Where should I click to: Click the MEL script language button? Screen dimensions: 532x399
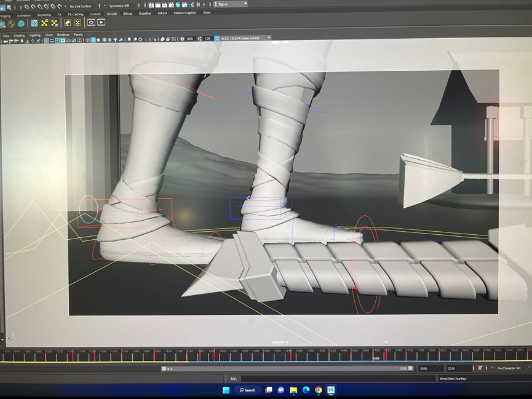(234, 379)
